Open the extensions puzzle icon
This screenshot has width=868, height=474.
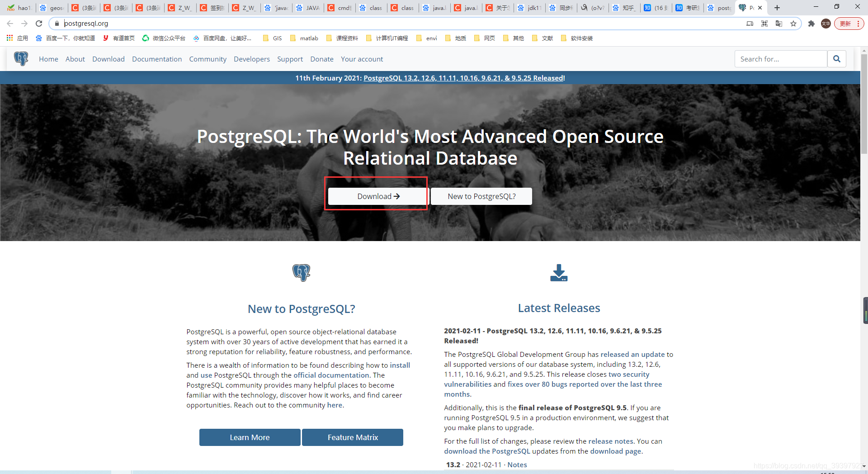pyautogui.click(x=811, y=24)
